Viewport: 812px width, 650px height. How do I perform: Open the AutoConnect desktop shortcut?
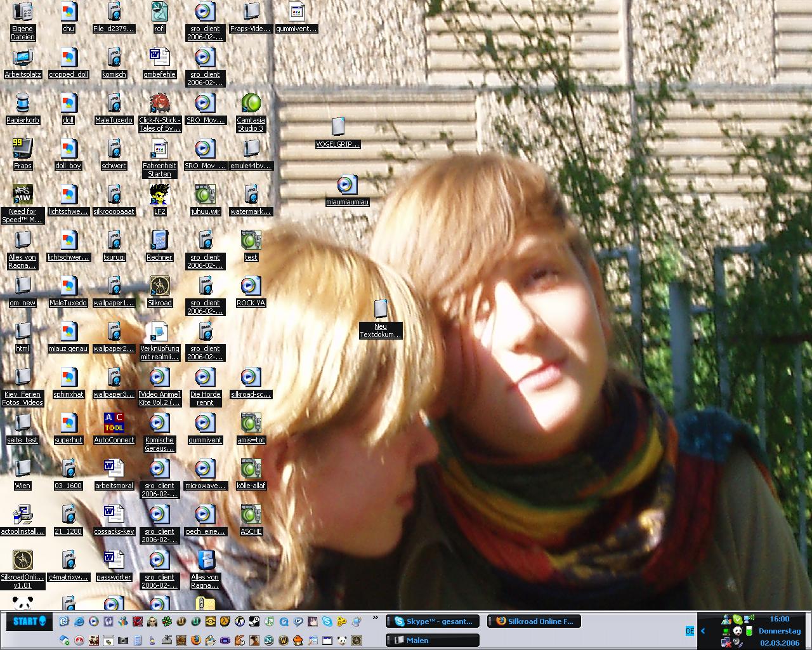click(114, 424)
